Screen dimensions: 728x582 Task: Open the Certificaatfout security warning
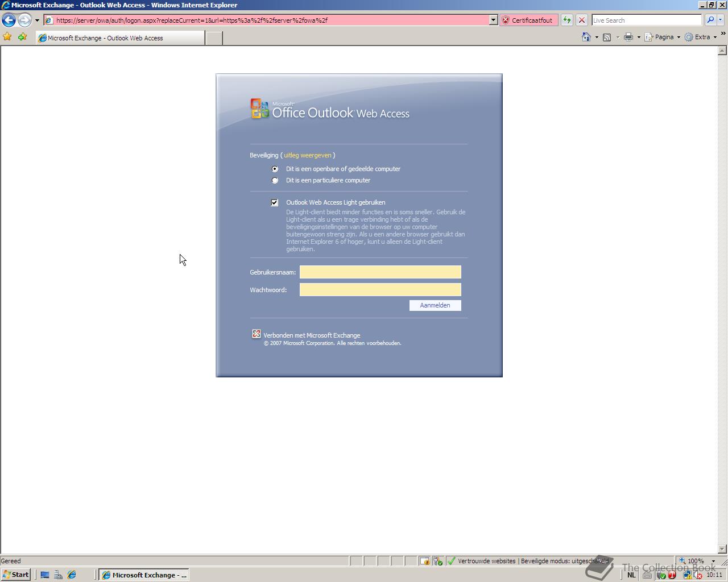coord(528,20)
